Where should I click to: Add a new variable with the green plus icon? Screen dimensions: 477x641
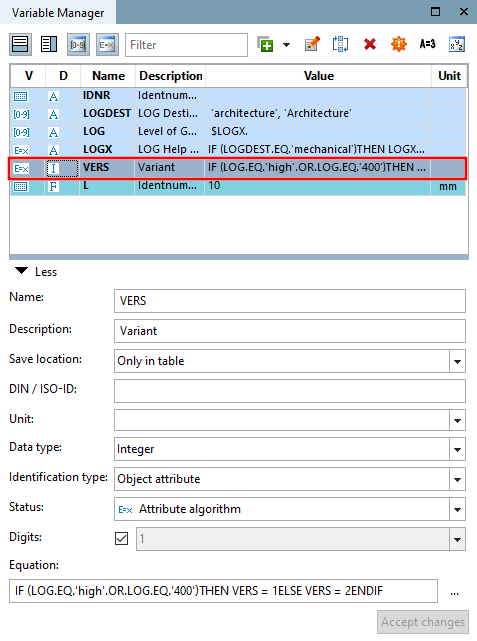pos(265,45)
